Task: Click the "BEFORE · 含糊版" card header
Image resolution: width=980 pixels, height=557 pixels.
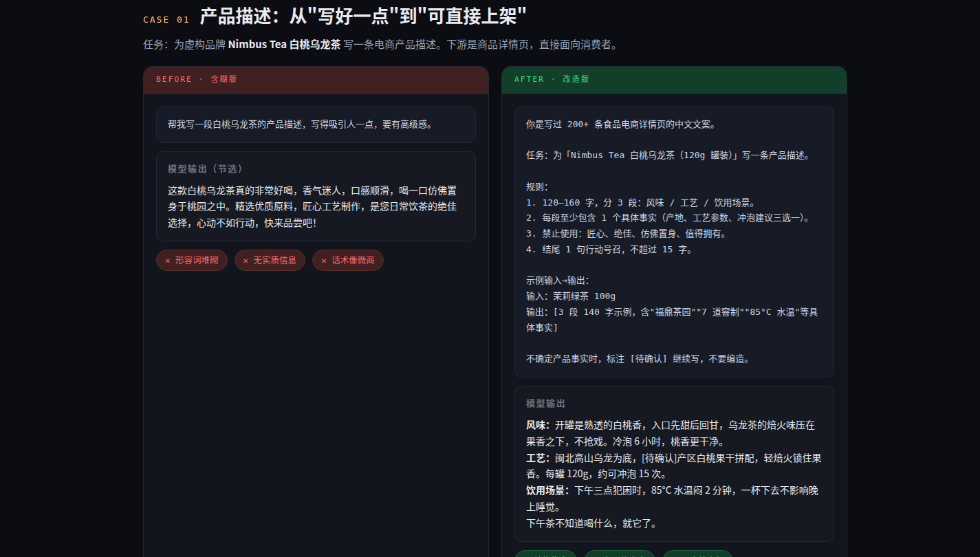Action: pos(316,80)
